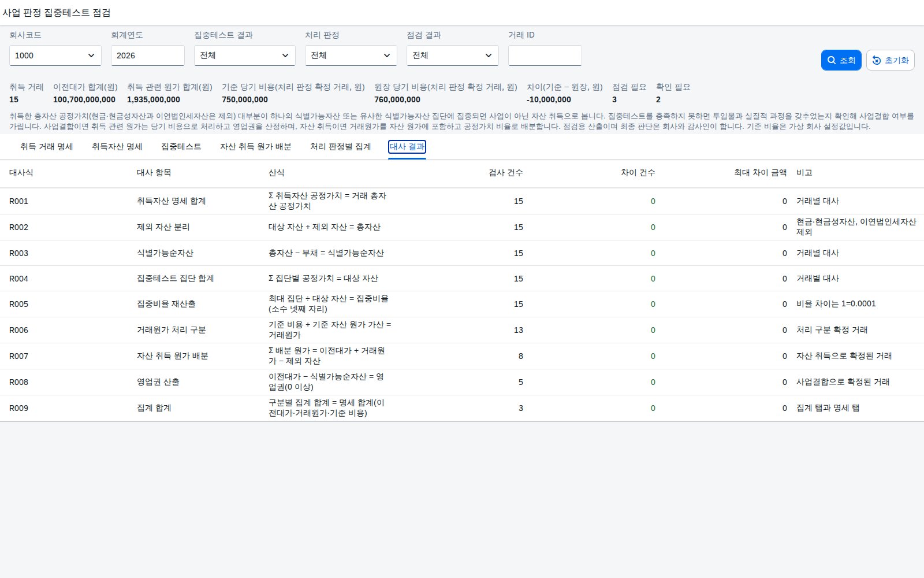This screenshot has width=924, height=578.
Task: Click the 검사 건수 value 5 in R008 row
Action: [521, 382]
